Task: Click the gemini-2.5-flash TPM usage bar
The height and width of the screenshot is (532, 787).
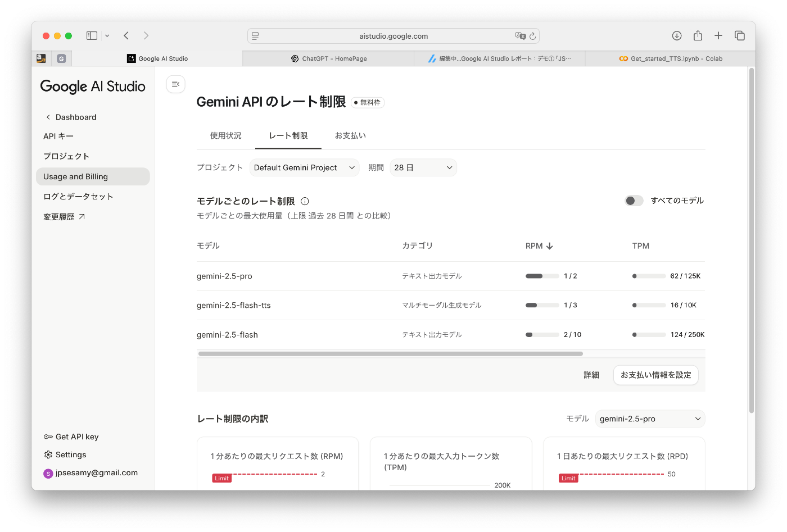Action: click(x=649, y=335)
